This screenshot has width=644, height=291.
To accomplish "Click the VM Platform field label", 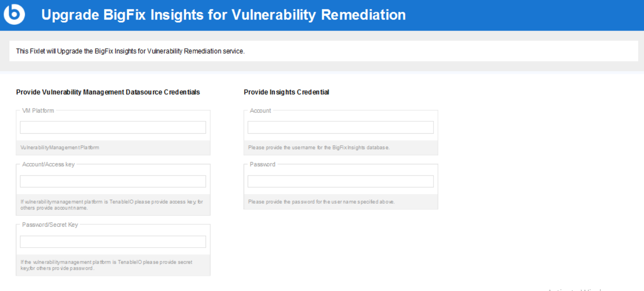I will coord(38,111).
